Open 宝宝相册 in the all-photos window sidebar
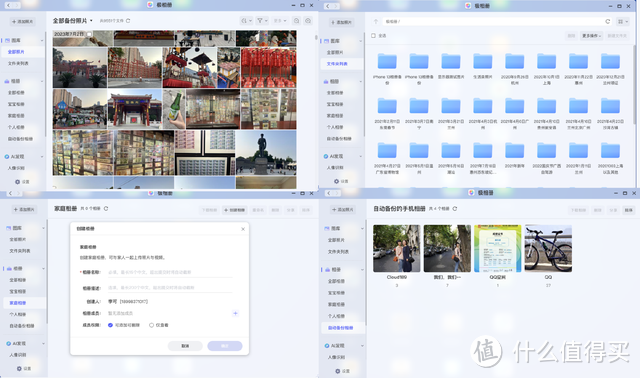 click(x=16, y=104)
